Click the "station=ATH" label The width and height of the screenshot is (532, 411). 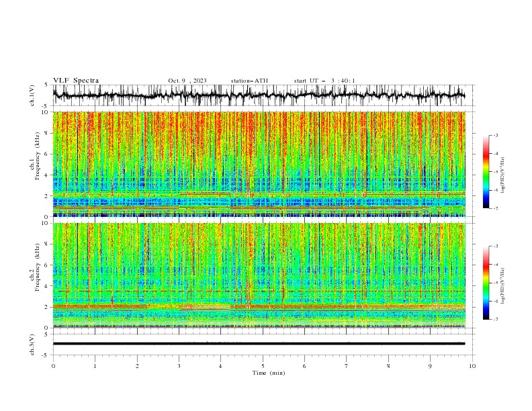249,81
